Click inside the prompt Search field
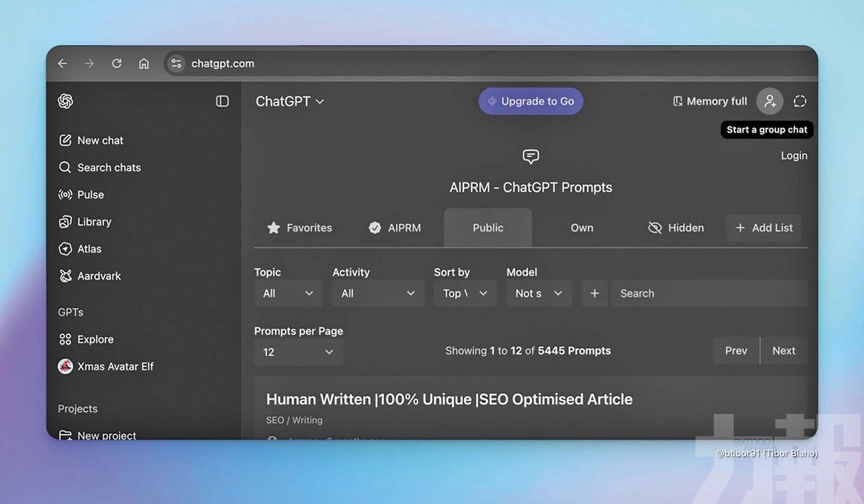Viewport: 864px width, 504px height. pyautogui.click(x=707, y=293)
